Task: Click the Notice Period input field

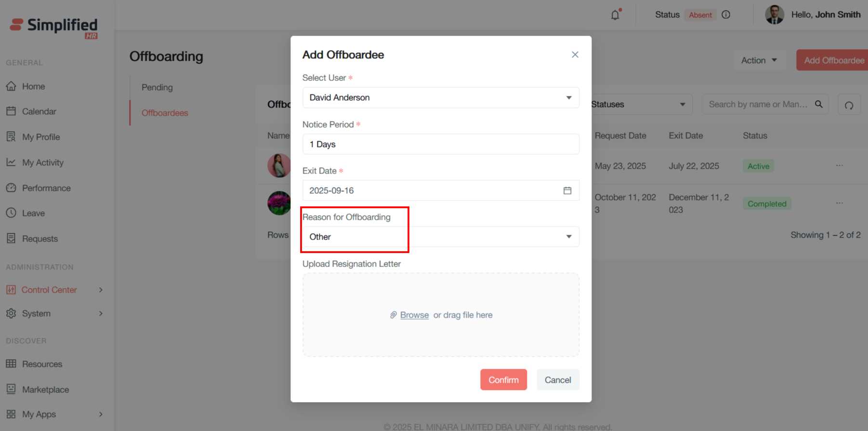Action: point(440,144)
